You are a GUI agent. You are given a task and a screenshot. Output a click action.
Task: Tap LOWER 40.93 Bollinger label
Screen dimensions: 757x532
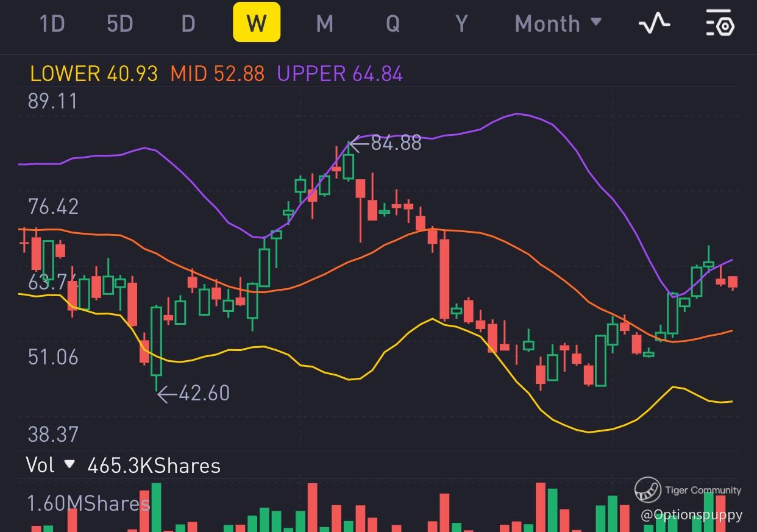pos(94,74)
